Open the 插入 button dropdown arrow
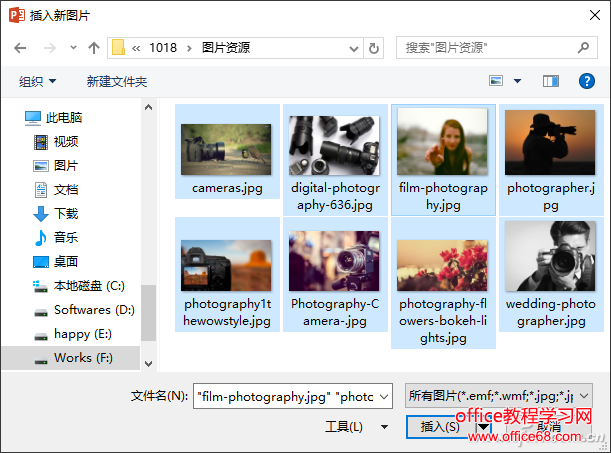Viewport: 611px width, 453px height. pos(483,427)
